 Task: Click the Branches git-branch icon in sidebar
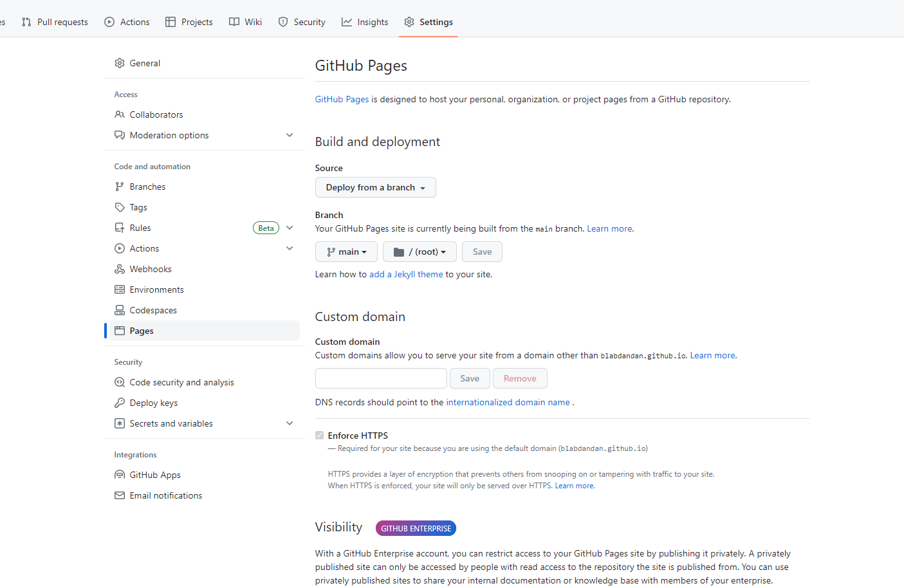120,187
